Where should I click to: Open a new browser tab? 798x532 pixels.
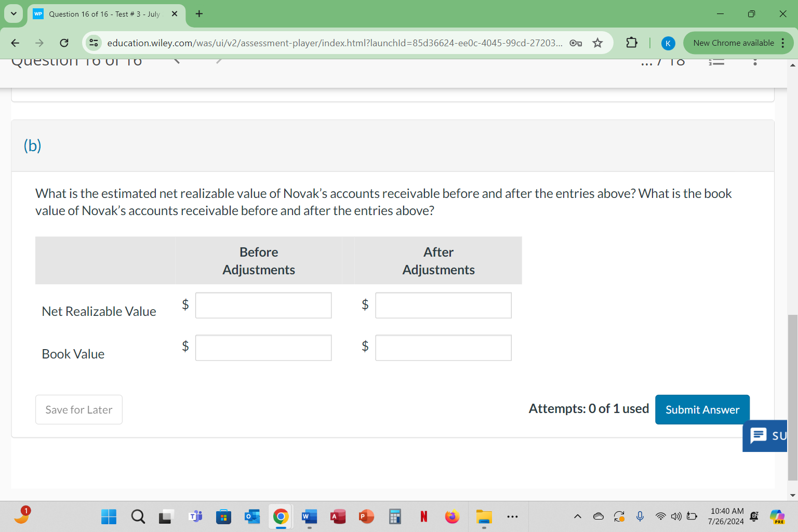[x=199, y=14]
